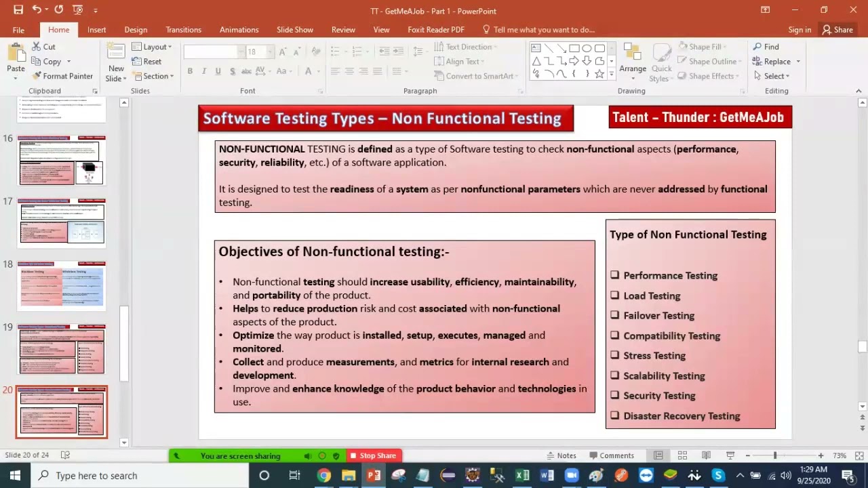Click the Save icon in Quick Access Toolbar
This screenshot has width=868, height=488.
coord(18,10)
